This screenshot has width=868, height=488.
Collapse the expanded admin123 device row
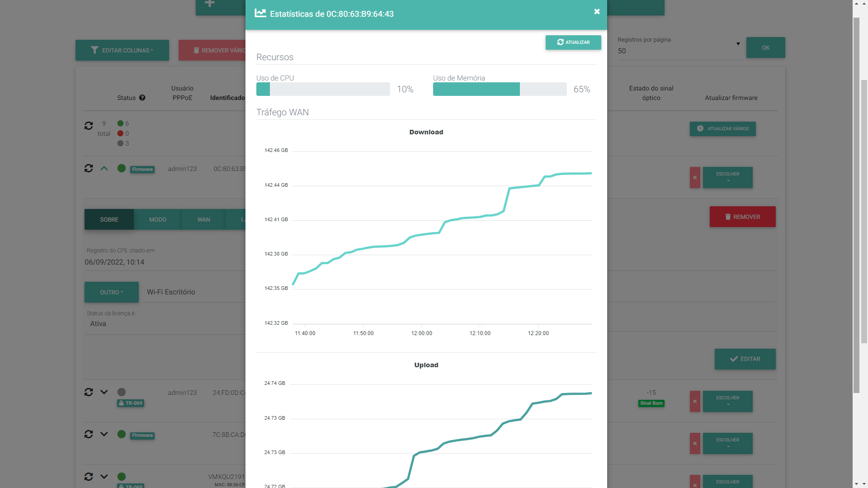(104, 168)
